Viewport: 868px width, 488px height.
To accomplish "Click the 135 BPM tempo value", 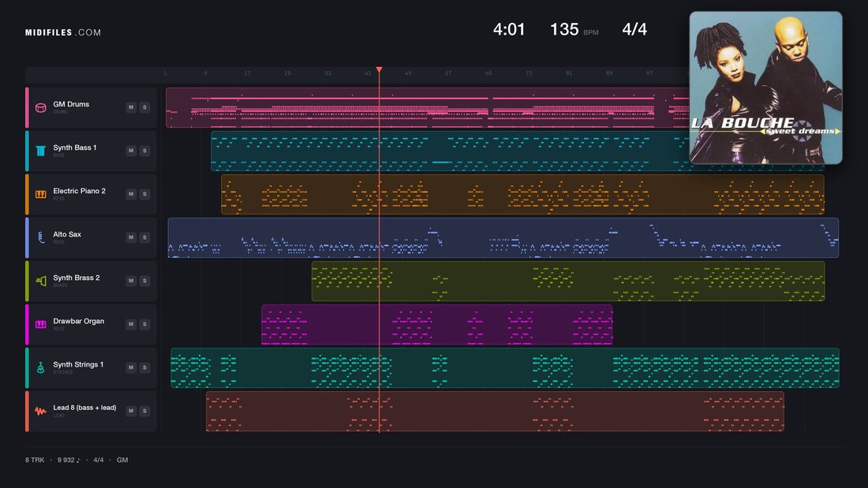I will [564, 29].
